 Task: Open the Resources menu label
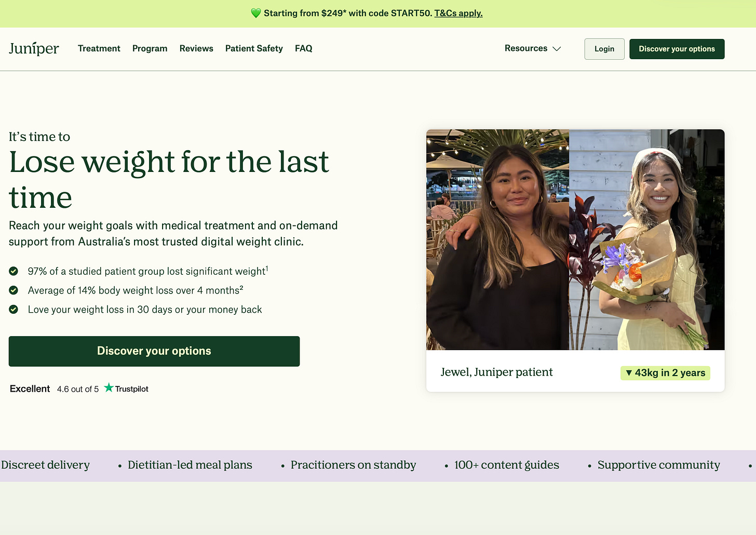point(526,48)
